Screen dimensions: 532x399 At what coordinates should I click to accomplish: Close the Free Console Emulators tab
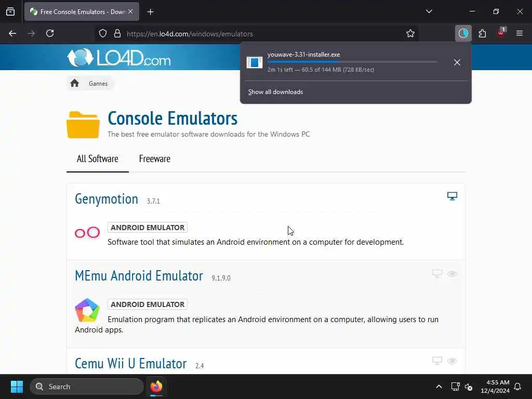click(130, 11)
